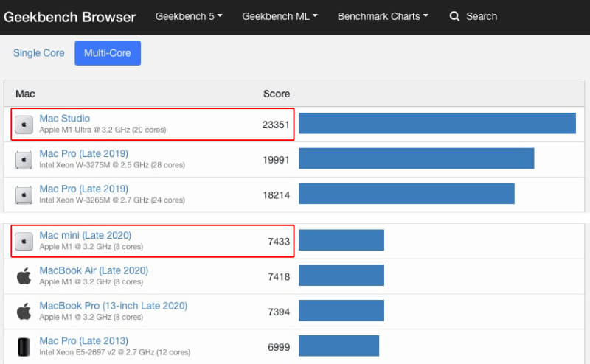Click the score value 23351
The image size is (590, 364).
click(276, 125)
